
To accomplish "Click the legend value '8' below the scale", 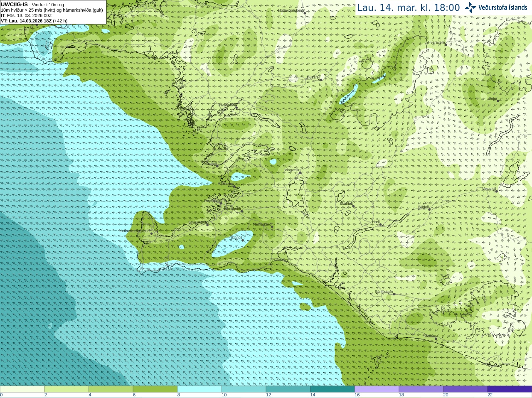I will [x=179, y=395].
